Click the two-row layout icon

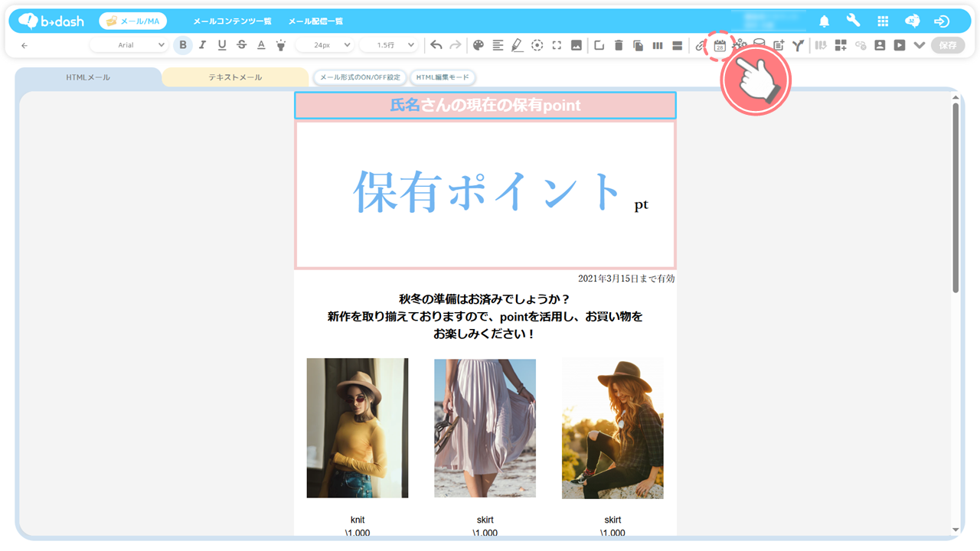[678, 45]
